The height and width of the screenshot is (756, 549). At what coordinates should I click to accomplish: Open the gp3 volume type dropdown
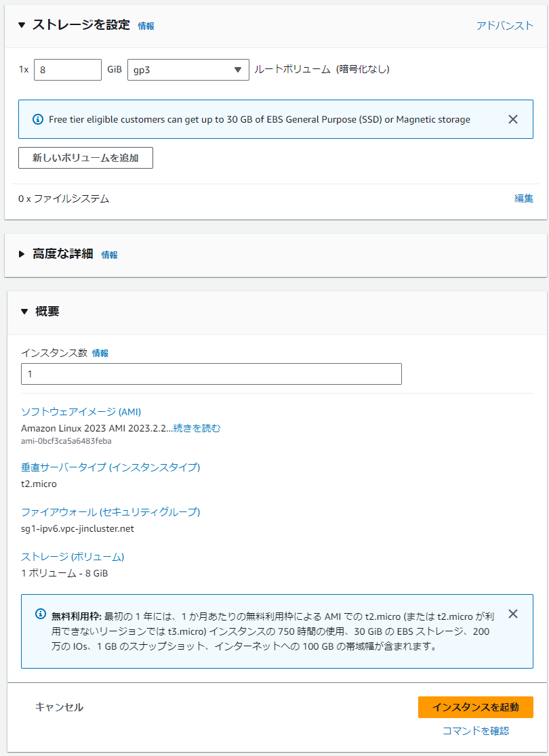188,70
